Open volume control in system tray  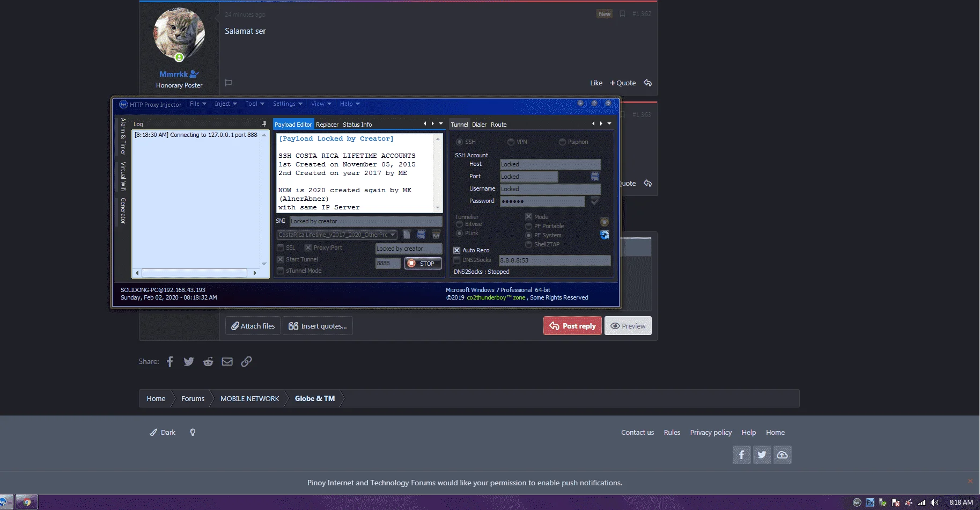point(934,502)
